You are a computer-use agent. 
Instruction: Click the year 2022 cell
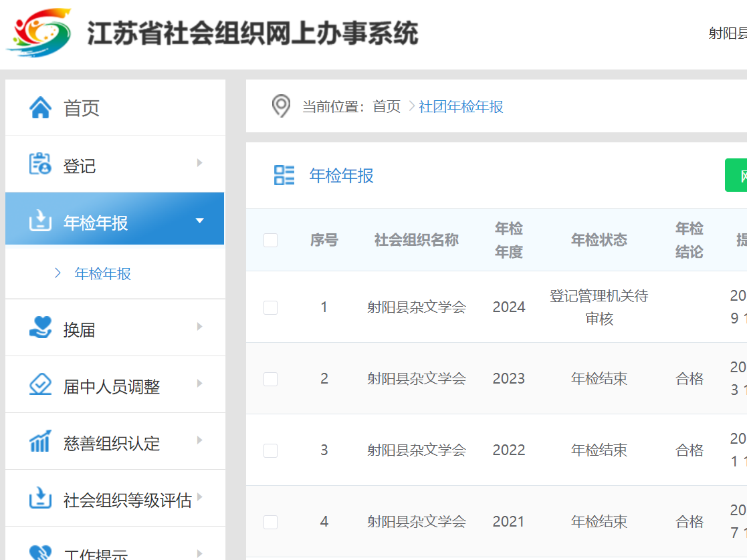pos(509,450)
